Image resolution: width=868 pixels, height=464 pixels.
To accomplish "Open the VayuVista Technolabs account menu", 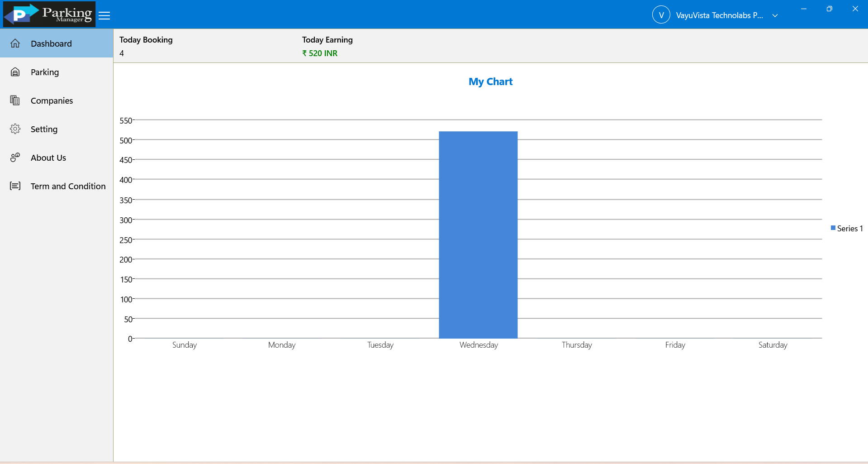I will pos(719,15).
